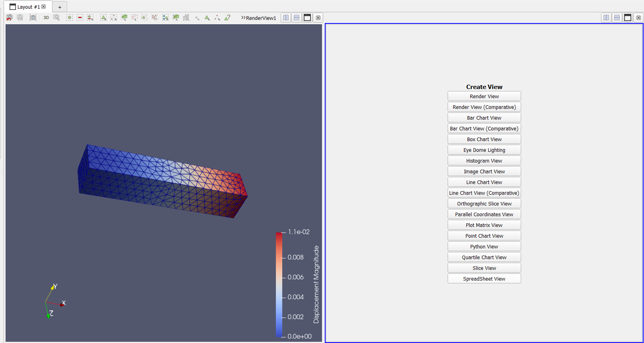
Task: Start interactive cell selection on hover
Action: [x=176, y=17]
